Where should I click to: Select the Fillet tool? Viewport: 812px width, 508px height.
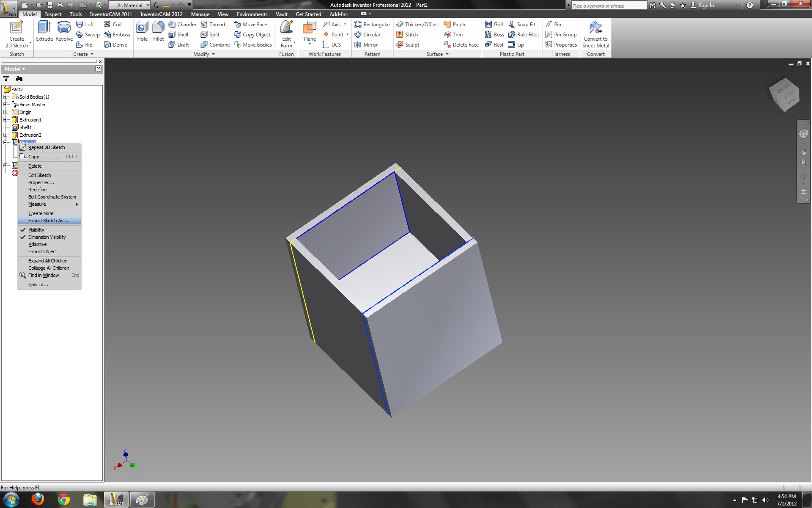(x=158, y=31)
